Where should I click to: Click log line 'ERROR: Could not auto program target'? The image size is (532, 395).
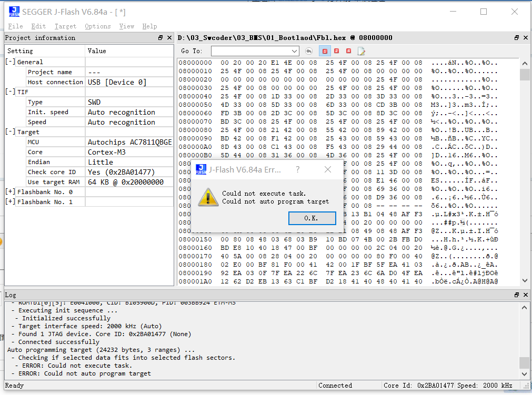point(85,373)
